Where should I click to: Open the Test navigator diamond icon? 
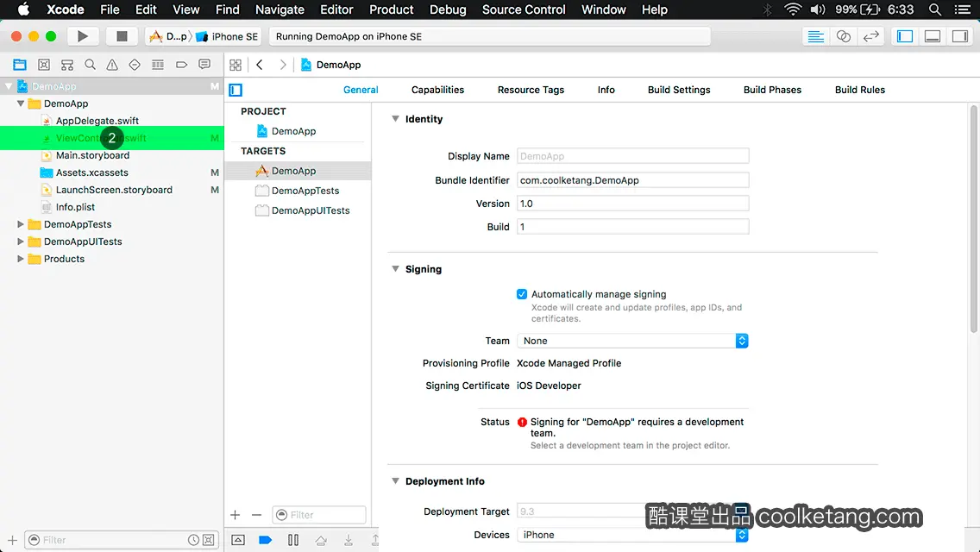coord(135,65)
